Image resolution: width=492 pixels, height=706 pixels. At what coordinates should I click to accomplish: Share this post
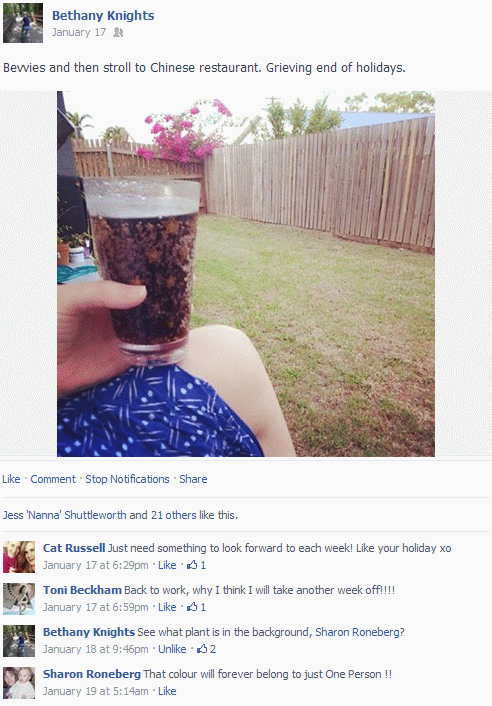[x=193, y=479]
